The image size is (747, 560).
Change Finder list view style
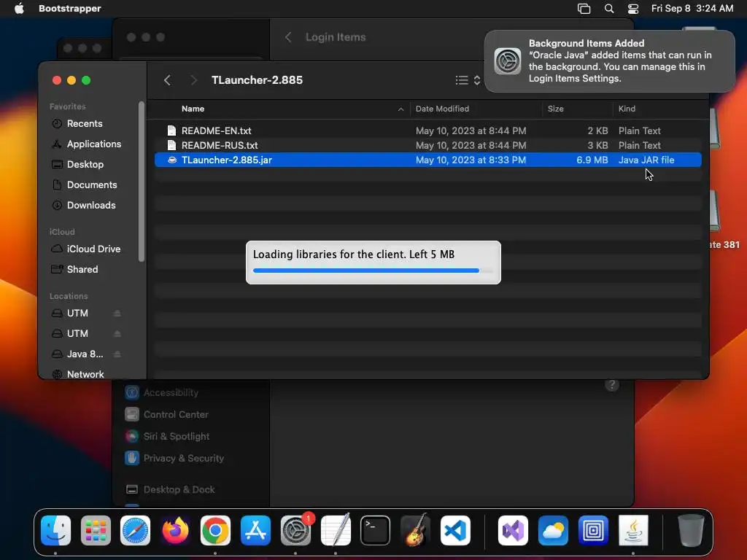pyautogui.click(x=468, y=80)
